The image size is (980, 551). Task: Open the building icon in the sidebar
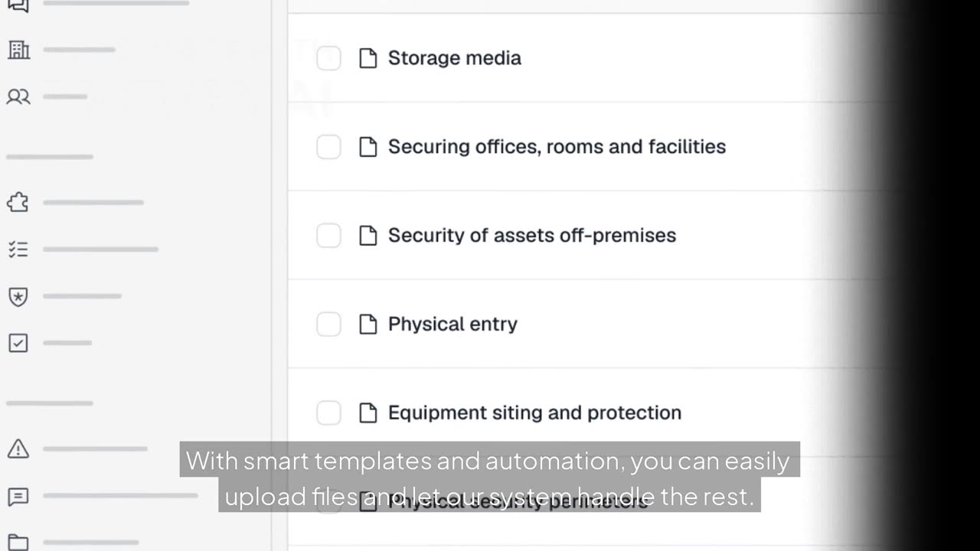tap(18, 51)
